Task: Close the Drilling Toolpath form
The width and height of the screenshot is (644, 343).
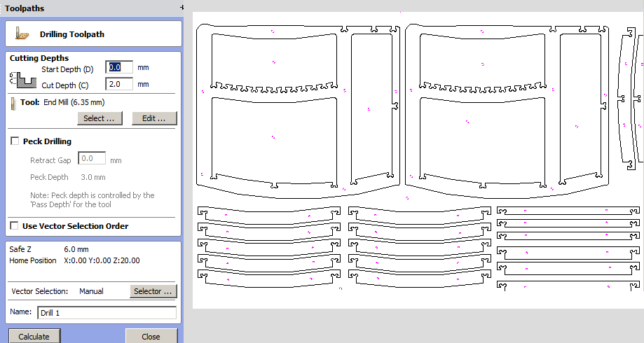Action: click(x=151, y=336)
